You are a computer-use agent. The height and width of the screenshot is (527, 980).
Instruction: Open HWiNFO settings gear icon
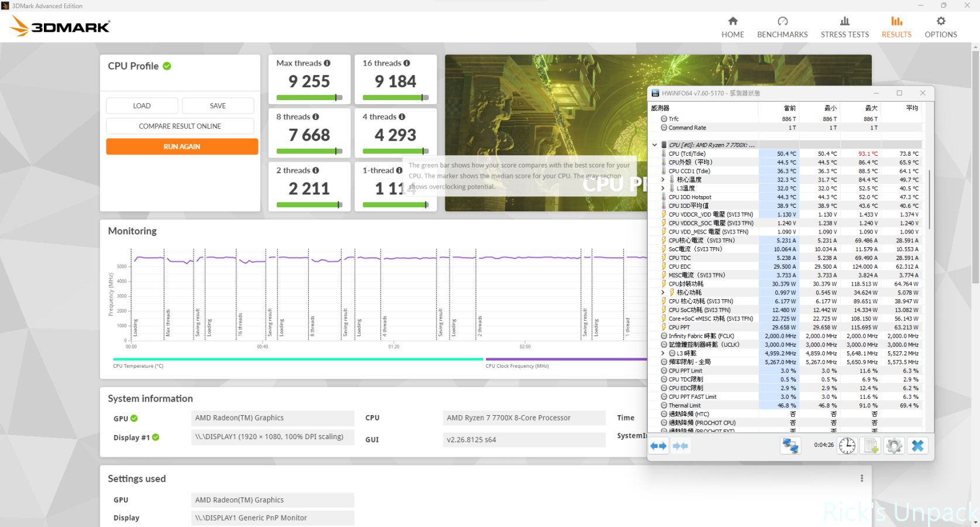[894, 446]
